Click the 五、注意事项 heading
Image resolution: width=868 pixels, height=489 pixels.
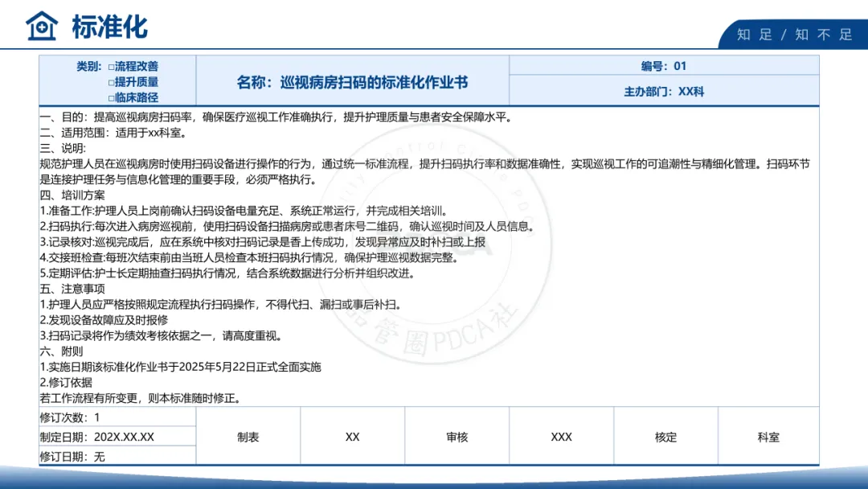(72, 289)
